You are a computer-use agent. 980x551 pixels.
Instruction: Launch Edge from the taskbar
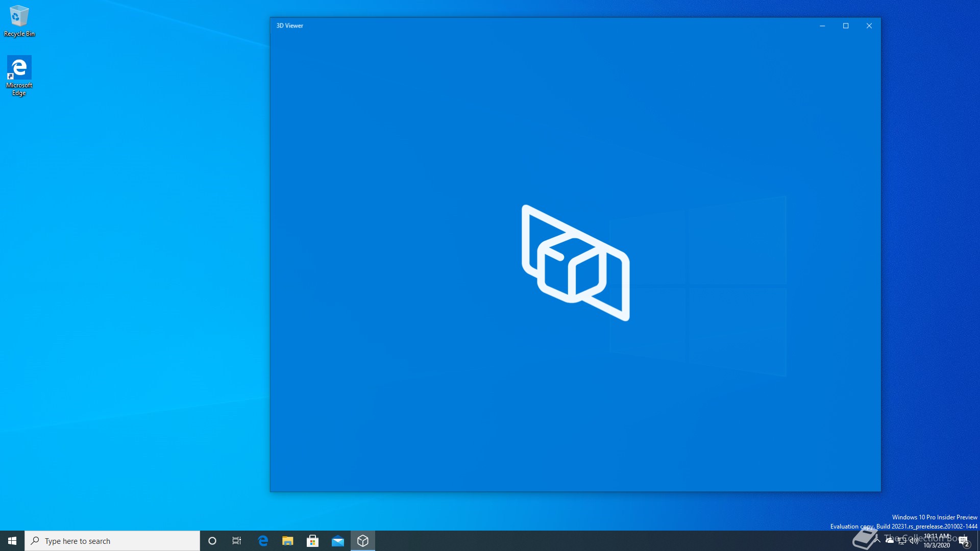point(263,541)
